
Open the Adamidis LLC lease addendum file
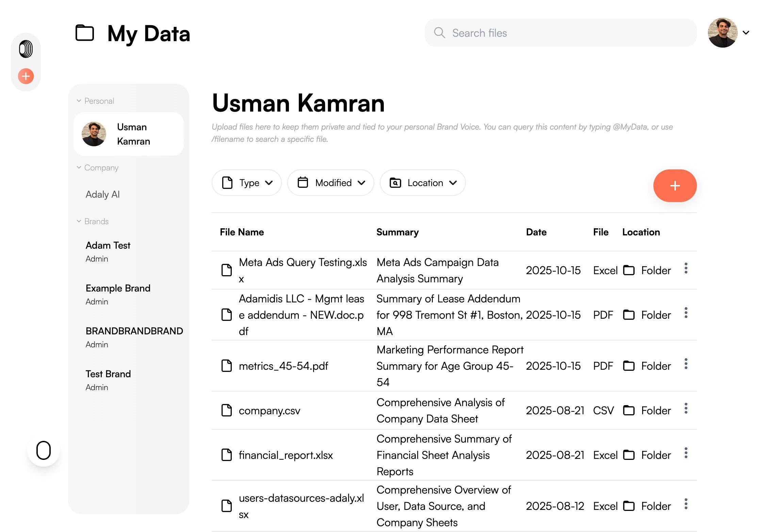click(x=301, y=315)
